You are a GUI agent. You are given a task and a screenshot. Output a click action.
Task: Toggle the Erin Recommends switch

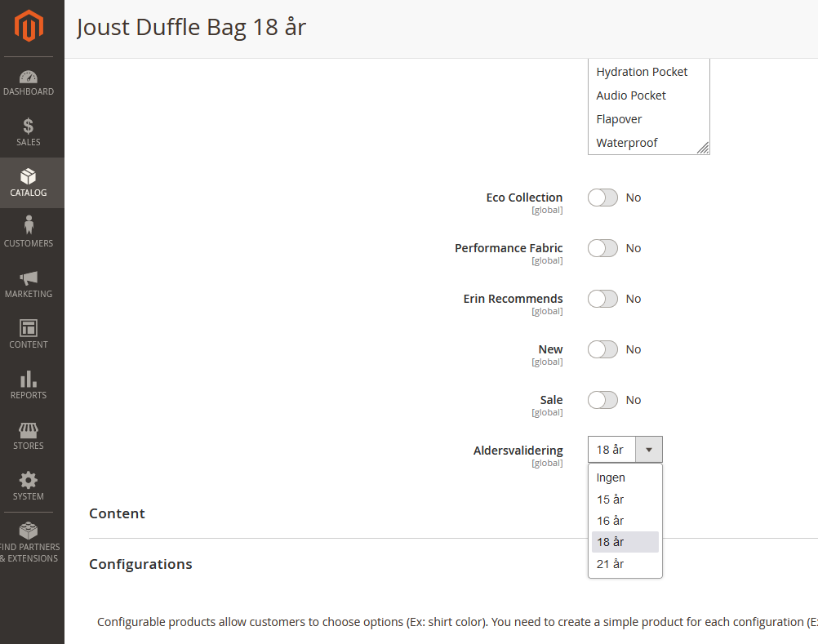click(x=602, y=299)
